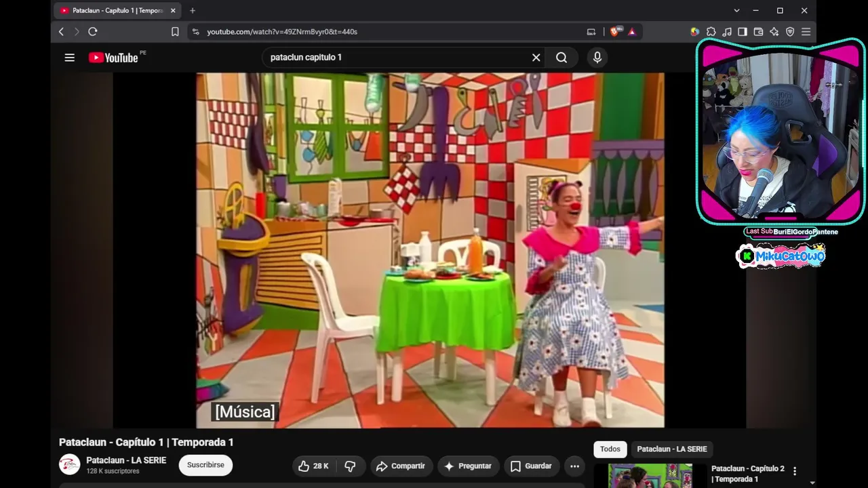
Task: Expand the tab search dropdown arrow
Action: coord(736,11)
